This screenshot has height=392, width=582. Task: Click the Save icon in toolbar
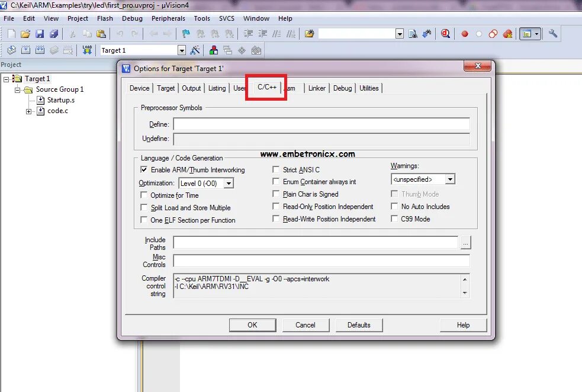[x=40, y=34]
